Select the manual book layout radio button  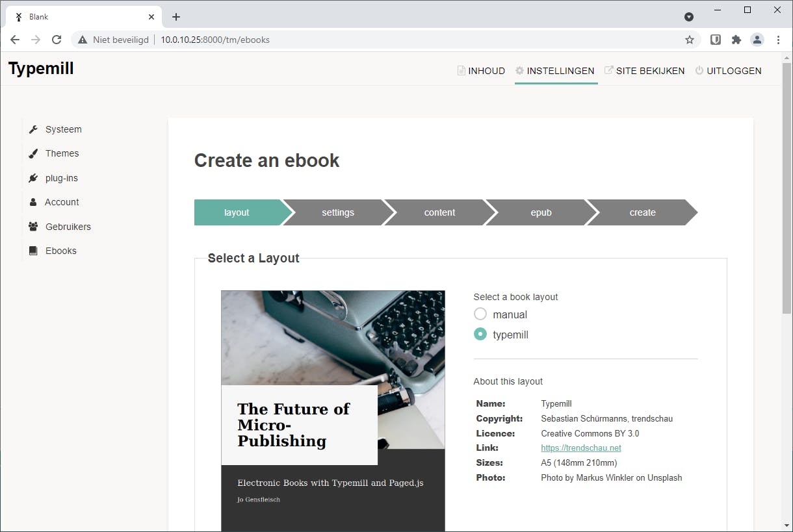tap(480, 314)
